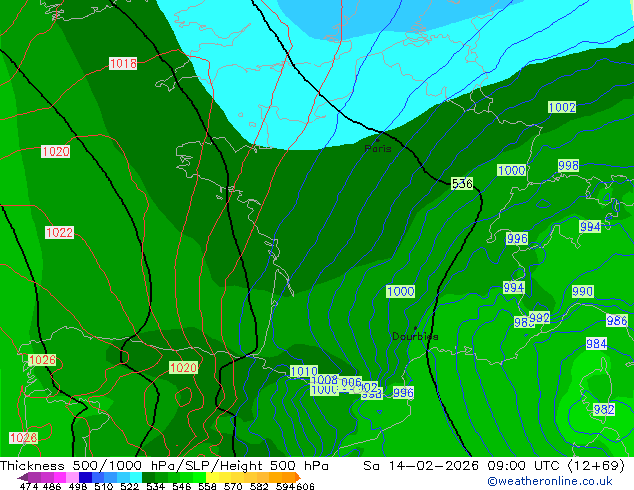Click the blue 1010 isobar label
The image size is (634, 490).
coord(304,371)
